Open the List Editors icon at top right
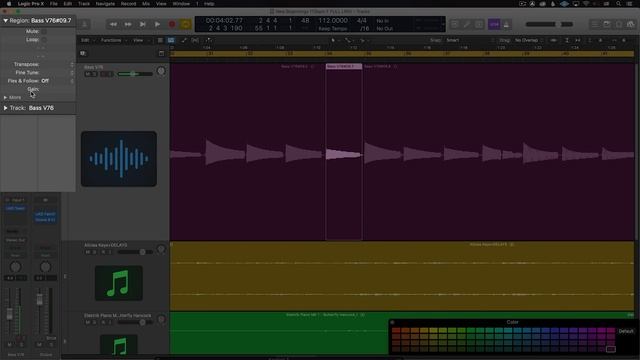The width and height of the screenshot is (640, 360). (596, 24)
